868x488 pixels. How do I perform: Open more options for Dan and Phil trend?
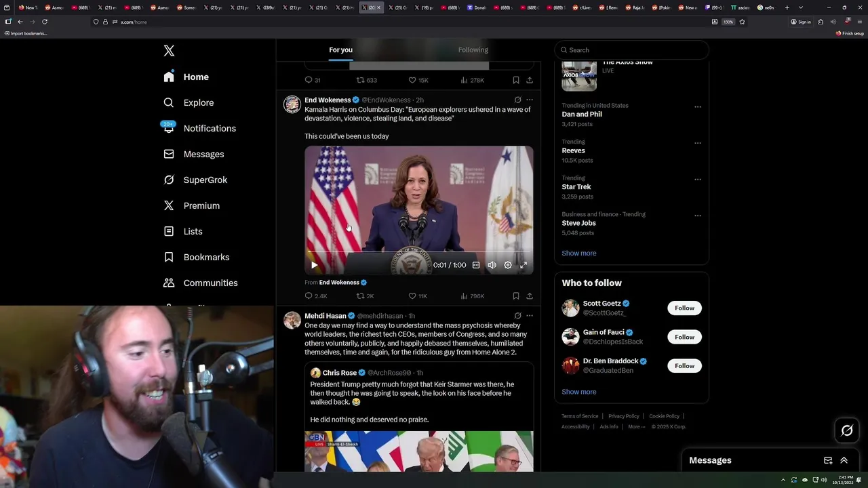coord(697,107)
